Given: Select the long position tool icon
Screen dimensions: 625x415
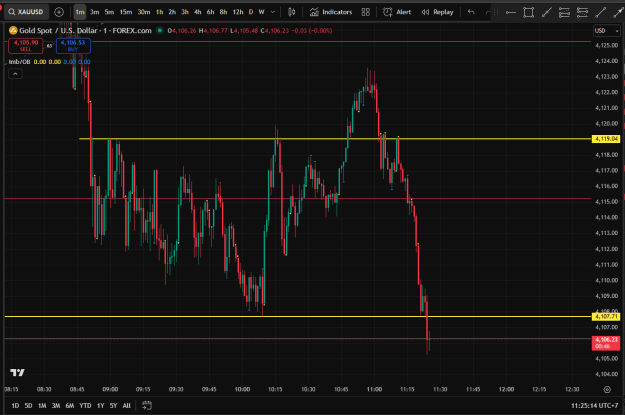Looking at the screenshot, I should pyautogui.click(x=564, y=12).
